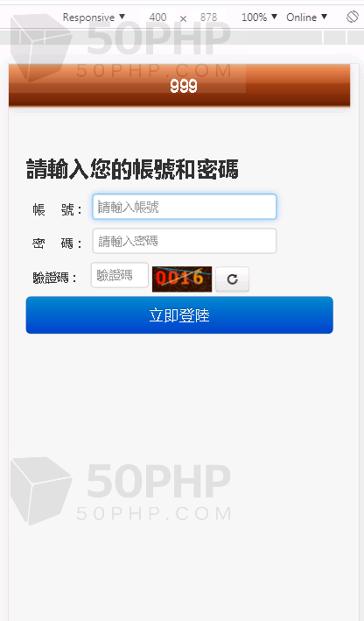Refresh the captcha with the reload icon

point(232,279)
